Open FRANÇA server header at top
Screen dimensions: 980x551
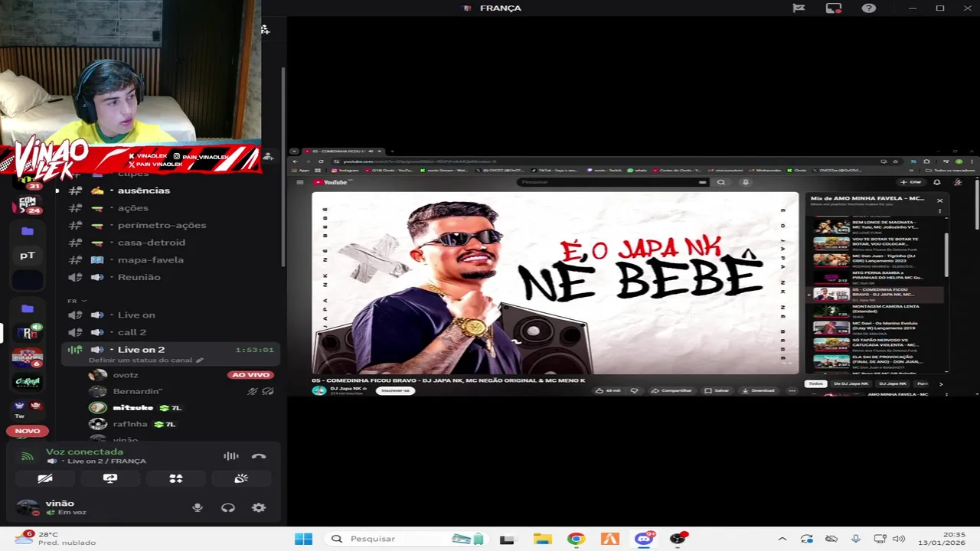492,8
